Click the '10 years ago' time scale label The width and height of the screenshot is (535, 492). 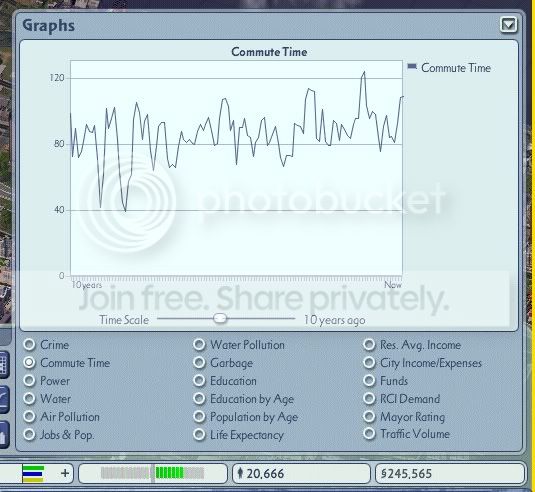[x=335, y=320]
